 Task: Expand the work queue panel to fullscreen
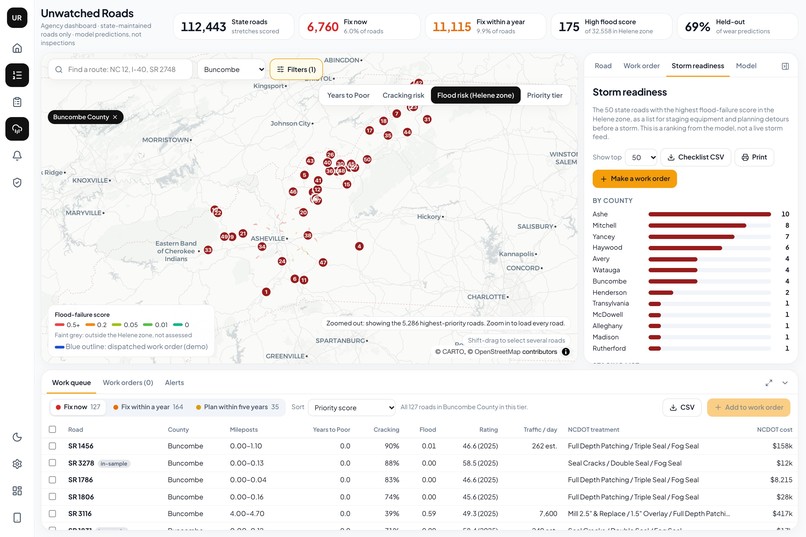tap(769, 383)
